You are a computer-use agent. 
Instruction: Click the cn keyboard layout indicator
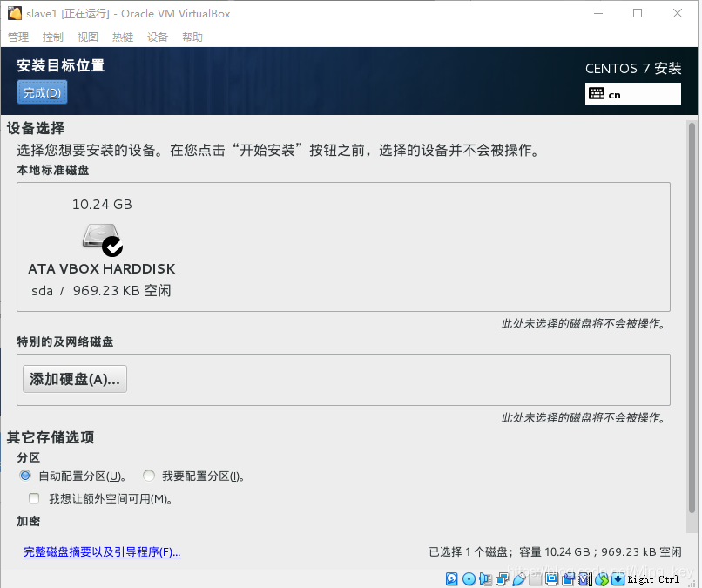[633, 93]
